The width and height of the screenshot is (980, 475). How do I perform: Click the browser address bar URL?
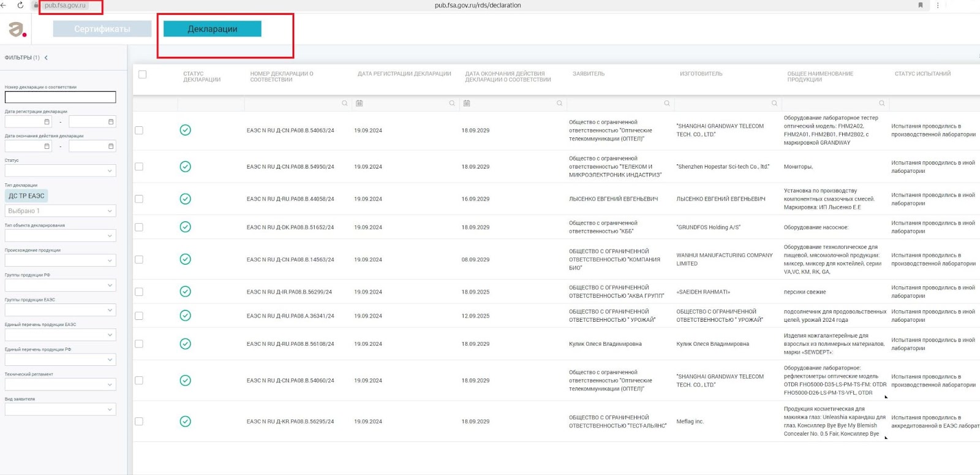478,5
